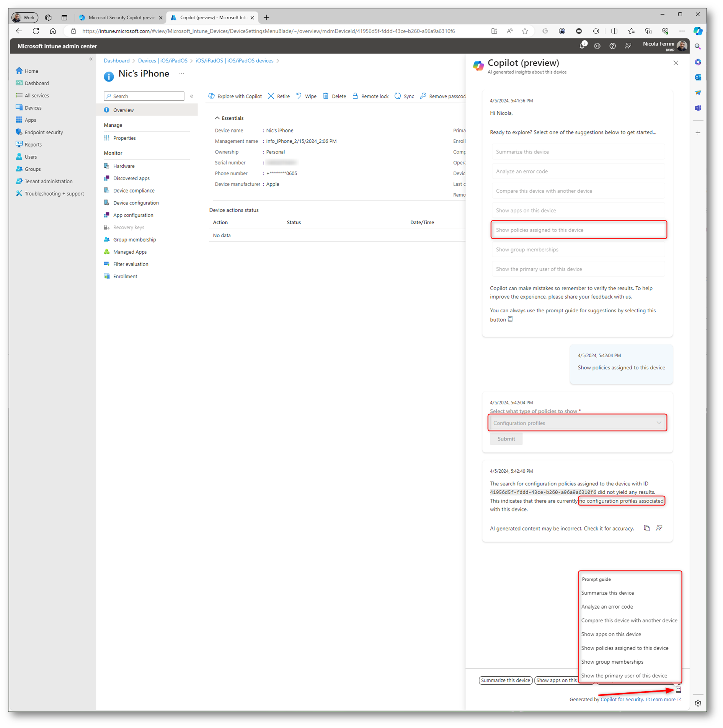Open Endpoint security
The height and width of the screenshot is (728, 723).
coord(39,132)
